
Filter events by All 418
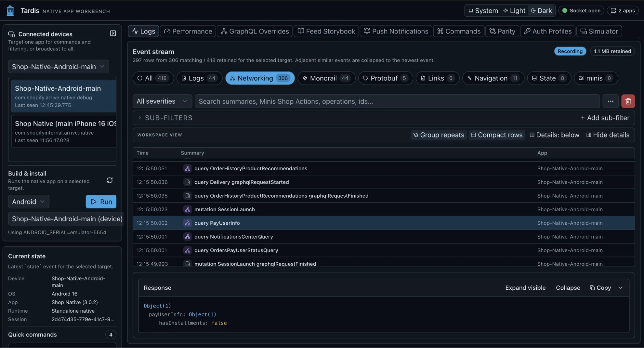click(153, 78)
